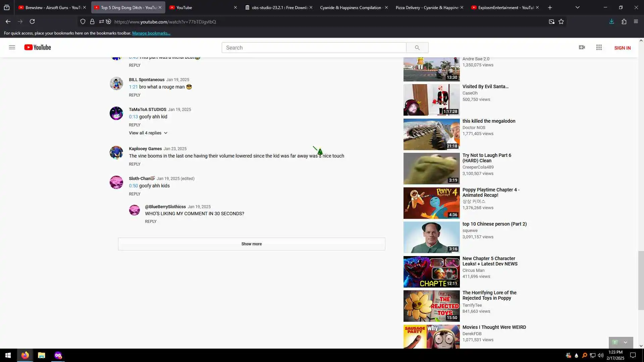The width and height of the screenshot is (644, 362).
Task: Open the YouTube apps grid icon
Action: [599, 48]
